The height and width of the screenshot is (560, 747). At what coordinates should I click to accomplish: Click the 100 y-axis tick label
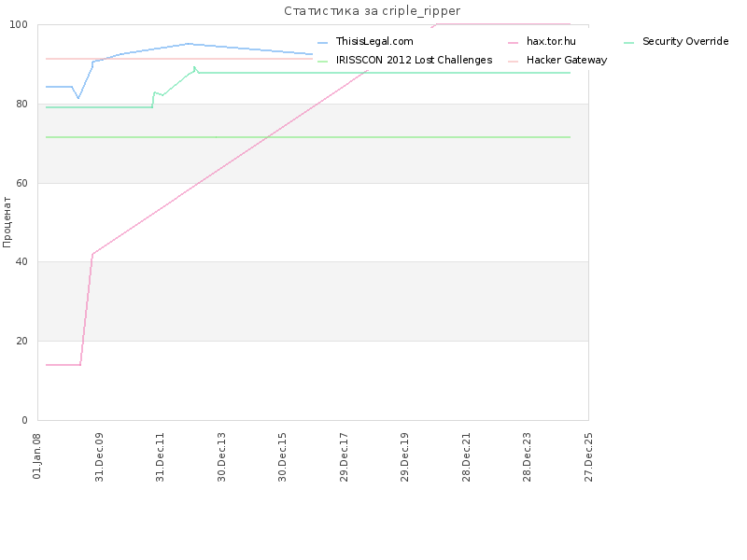pyautogui.click(x=19, y=24)
